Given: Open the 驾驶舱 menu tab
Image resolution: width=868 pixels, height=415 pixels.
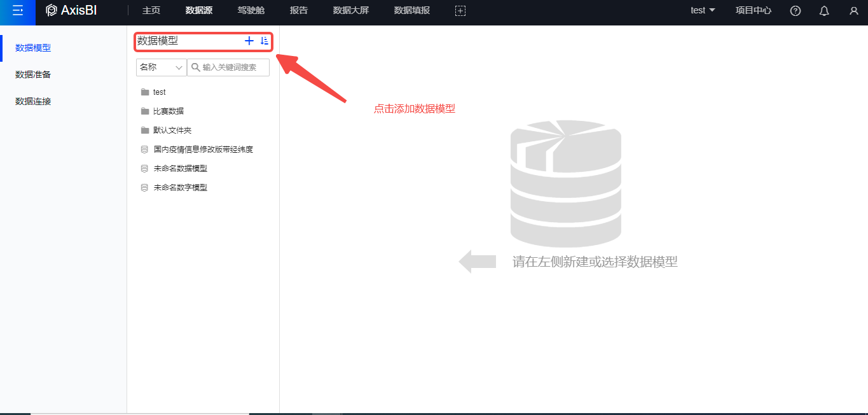Looking at the screenshot, I should [251, 10].
